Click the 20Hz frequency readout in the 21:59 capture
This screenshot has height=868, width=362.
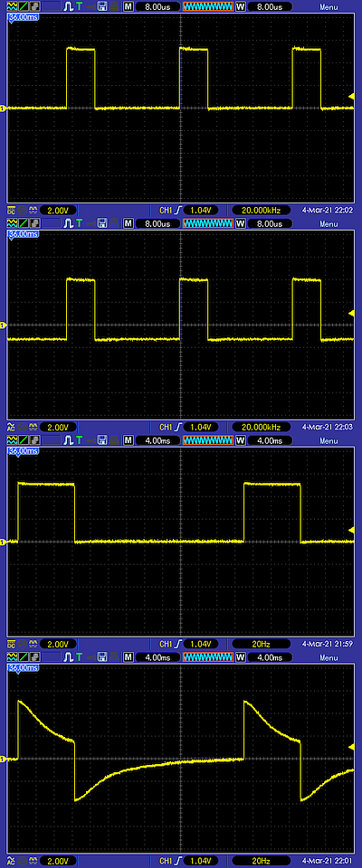[x=262, y=645]
